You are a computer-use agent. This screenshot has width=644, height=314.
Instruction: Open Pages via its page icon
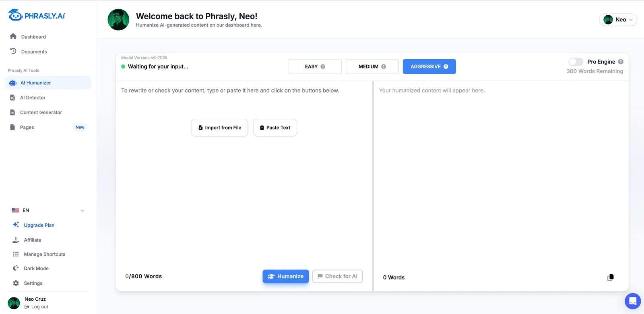tap(12, 127)
